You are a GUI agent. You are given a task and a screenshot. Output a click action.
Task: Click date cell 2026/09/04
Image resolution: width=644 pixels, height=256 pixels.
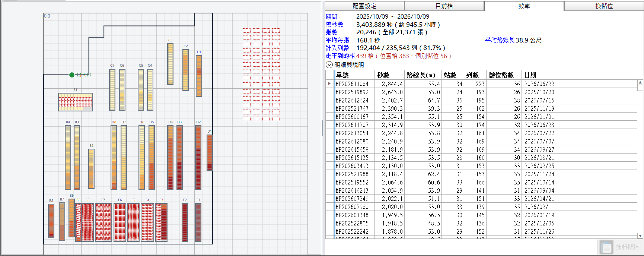[539, 191]
